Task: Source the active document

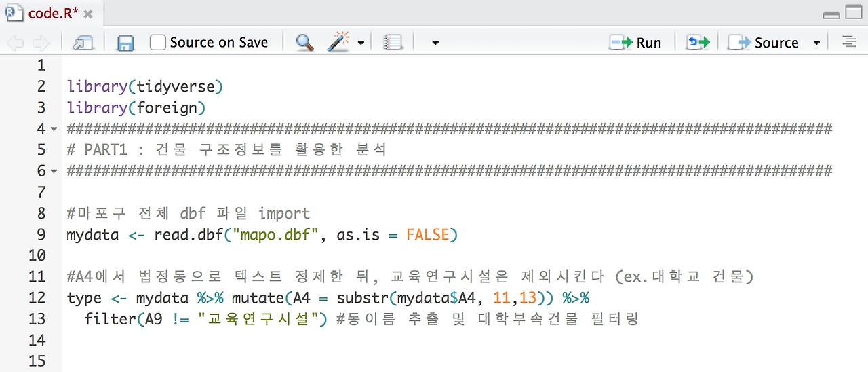Action: (764, 43)
